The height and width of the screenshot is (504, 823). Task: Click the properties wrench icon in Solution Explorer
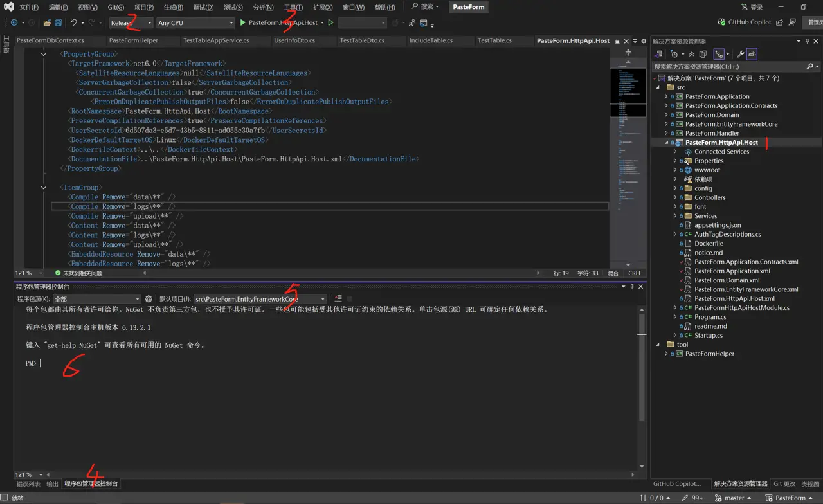[x=741, y=54]
